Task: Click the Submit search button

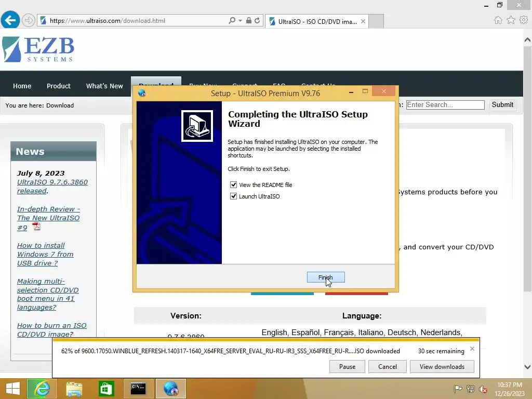Action: pyautogui.click(x=502, y=105)
